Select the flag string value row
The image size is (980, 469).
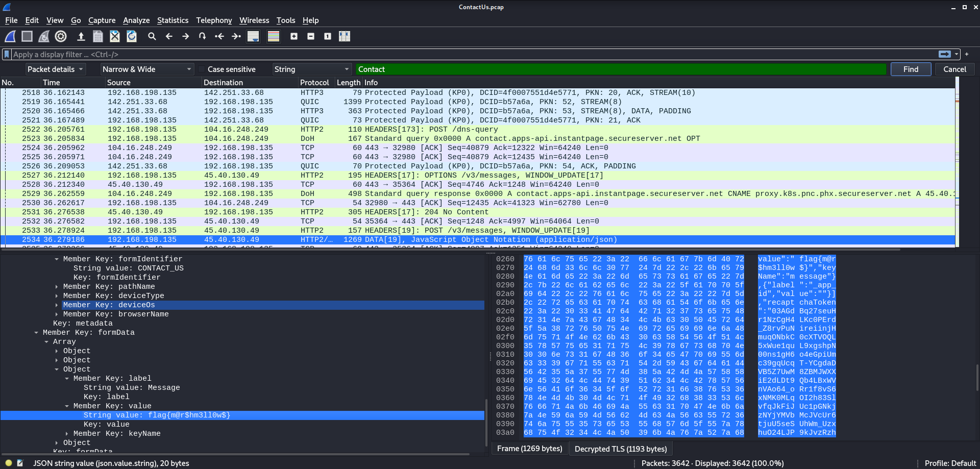pos(242,415)
